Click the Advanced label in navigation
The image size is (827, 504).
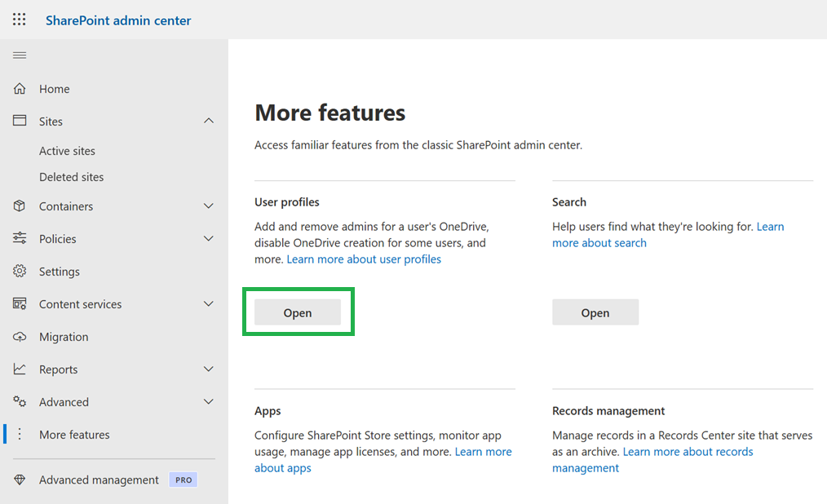pos(64,402)
